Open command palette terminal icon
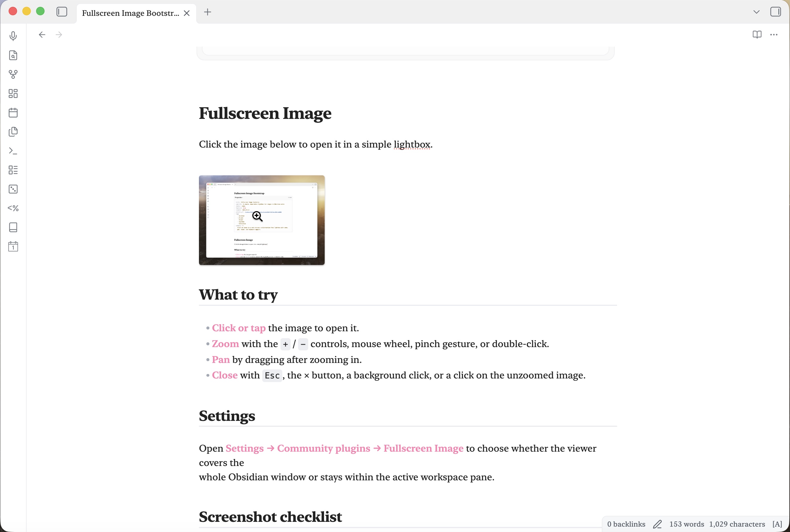Screen dimensions: 790x532 point(13,151)
